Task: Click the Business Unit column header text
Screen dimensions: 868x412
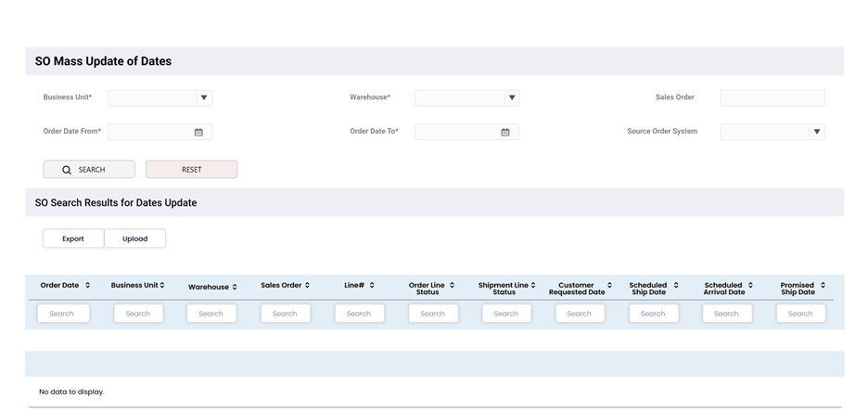Action: click(x=134, y=285)
